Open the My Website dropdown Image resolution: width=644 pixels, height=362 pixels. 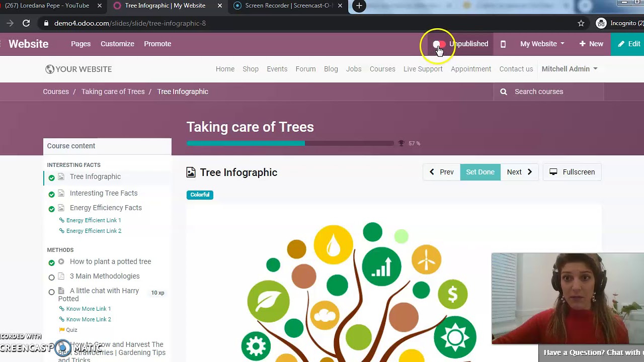click(542, 44)
